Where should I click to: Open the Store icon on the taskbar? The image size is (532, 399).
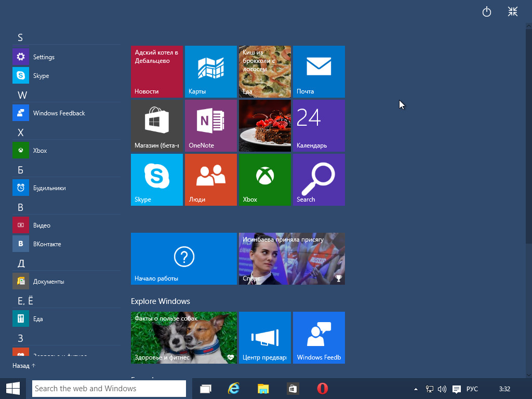tap(292, 389)
